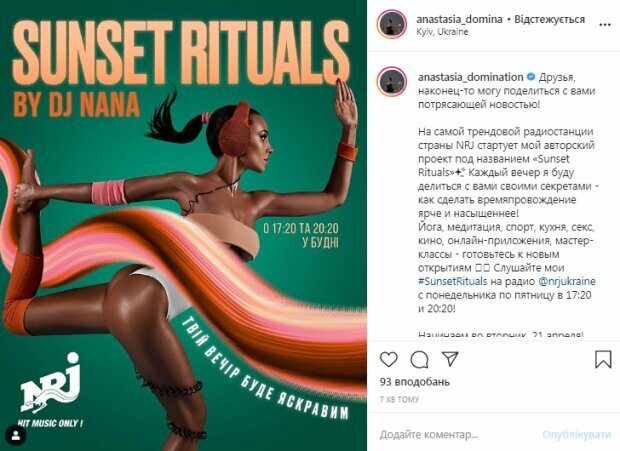
Task: Click the verified badge next to the username
Action: click(x=531, y=77)
